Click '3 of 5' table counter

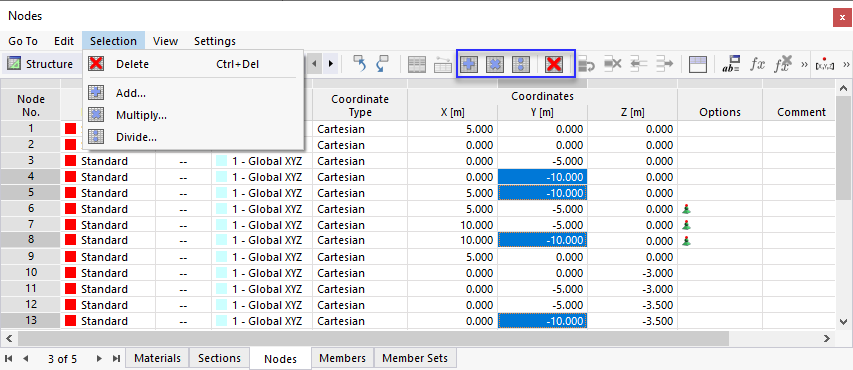[x=63, y=359]
